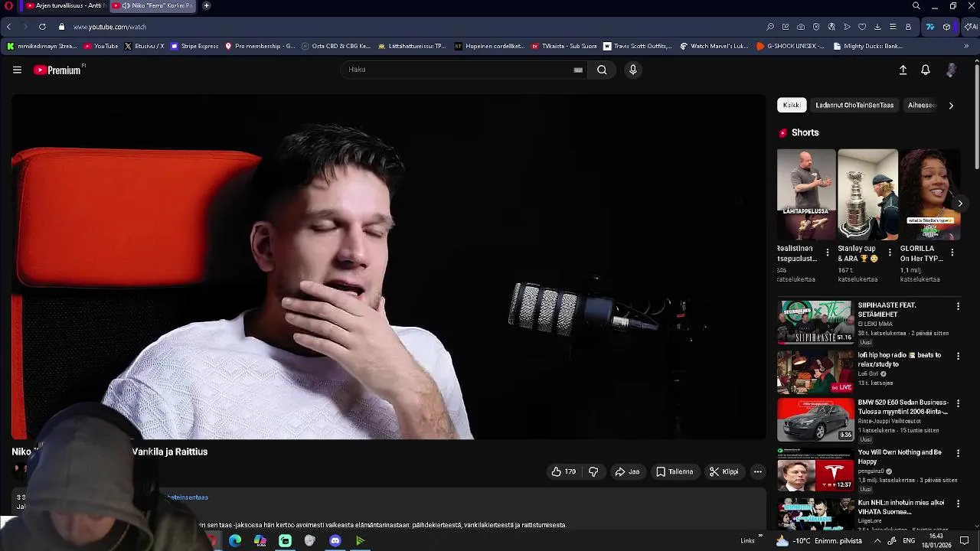Open G-SHOCK UNISEX bookmark
Screen dimensions: 980x551
click(x=790, y=46)
